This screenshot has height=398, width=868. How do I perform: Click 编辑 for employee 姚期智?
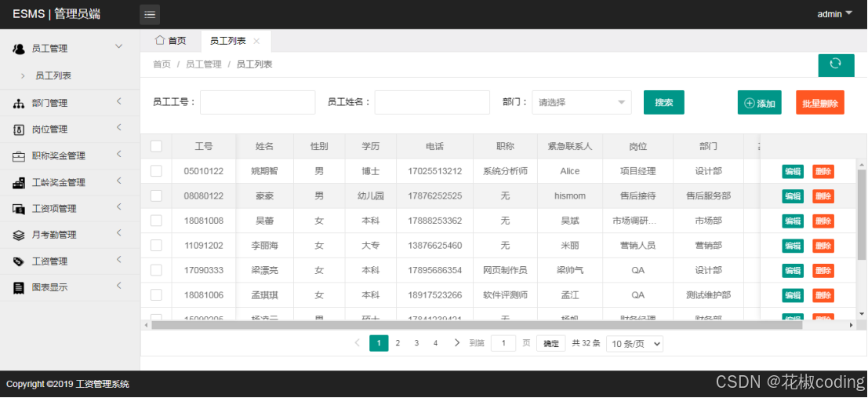pyautogui.click(x=793, y=172)
